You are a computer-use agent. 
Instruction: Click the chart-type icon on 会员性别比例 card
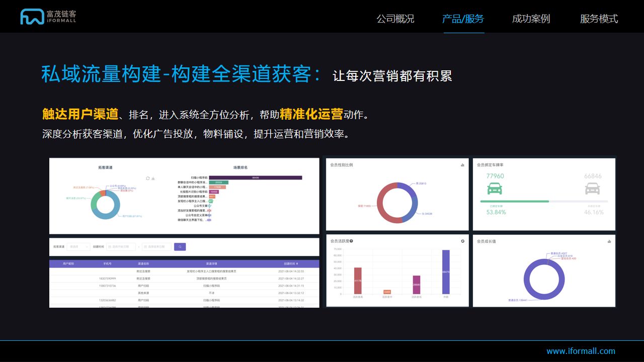coord(462,165)
